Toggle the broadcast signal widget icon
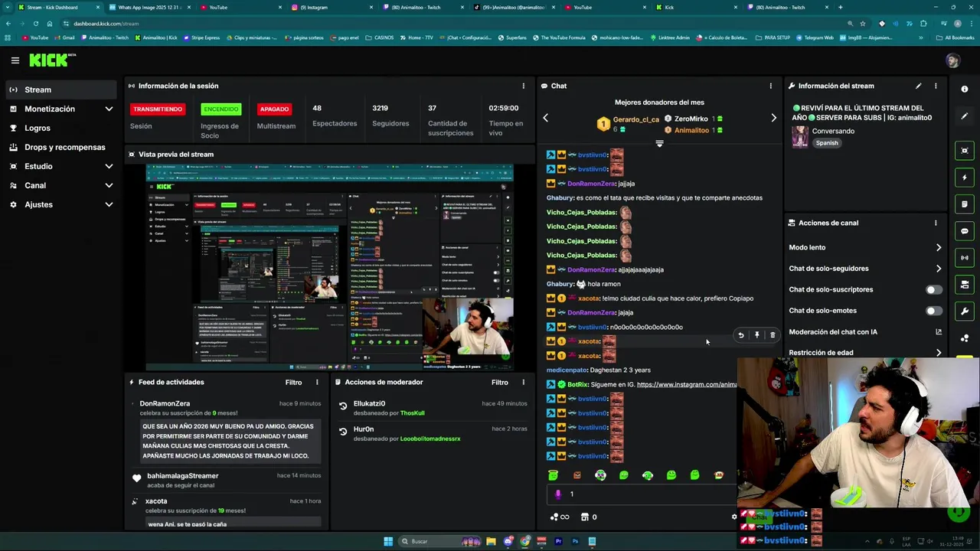 pos(965,258)
